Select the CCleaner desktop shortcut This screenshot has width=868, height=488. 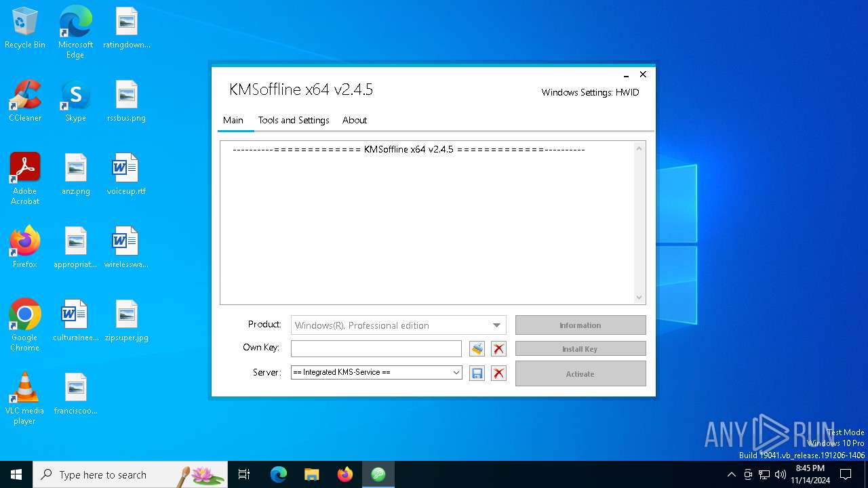[x=25, y=102]
